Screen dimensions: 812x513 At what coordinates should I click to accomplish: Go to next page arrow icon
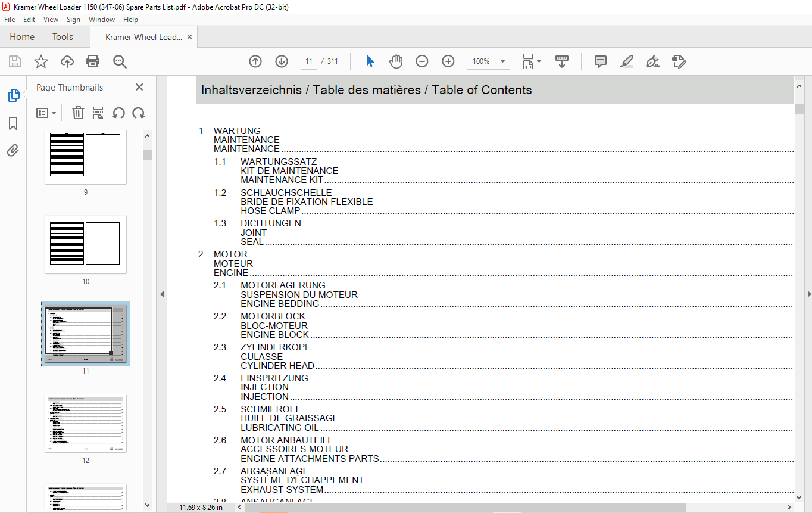[282, 61]
